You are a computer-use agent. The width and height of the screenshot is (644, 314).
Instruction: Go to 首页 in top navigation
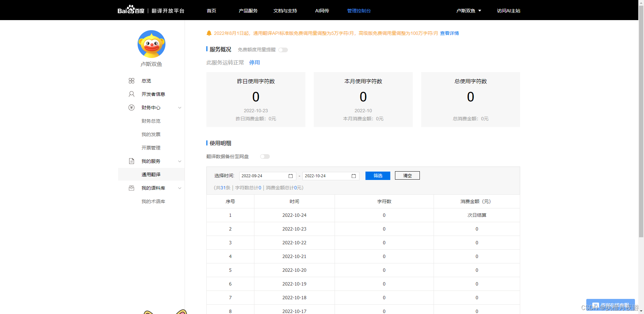coord(211,11)
